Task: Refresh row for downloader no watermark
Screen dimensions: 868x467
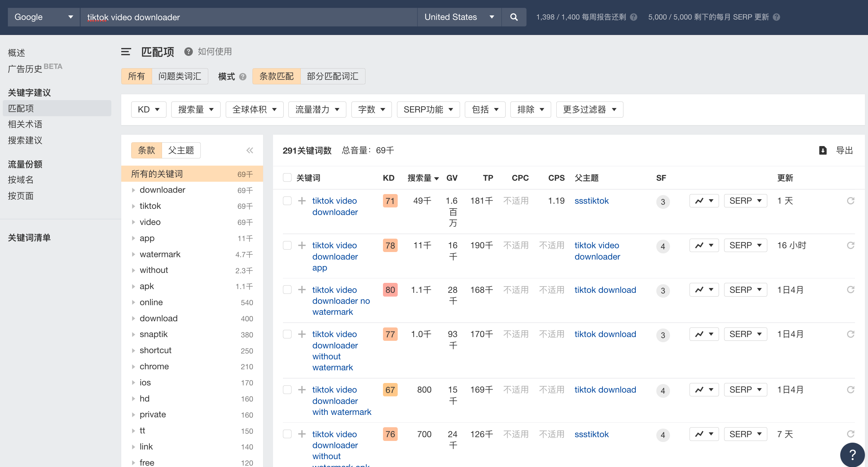Action: (851, 290)
